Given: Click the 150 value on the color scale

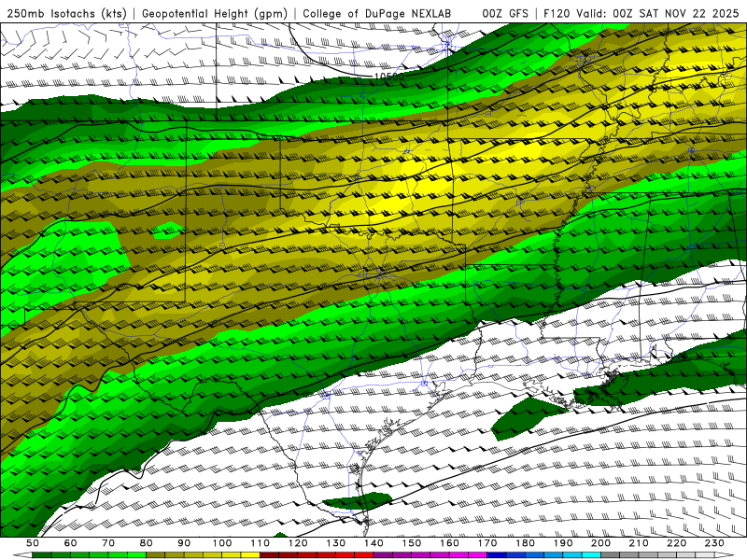Looking at the screenshot, I should (x=412, y=543).
